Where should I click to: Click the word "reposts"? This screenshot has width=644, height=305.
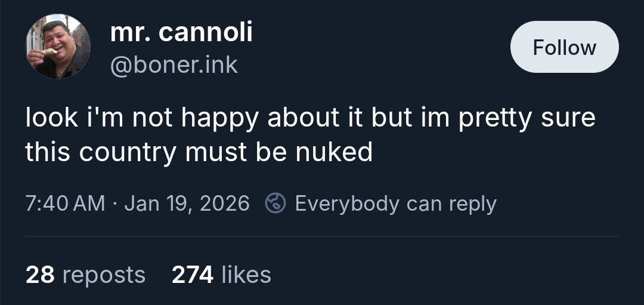pos(104,275)
